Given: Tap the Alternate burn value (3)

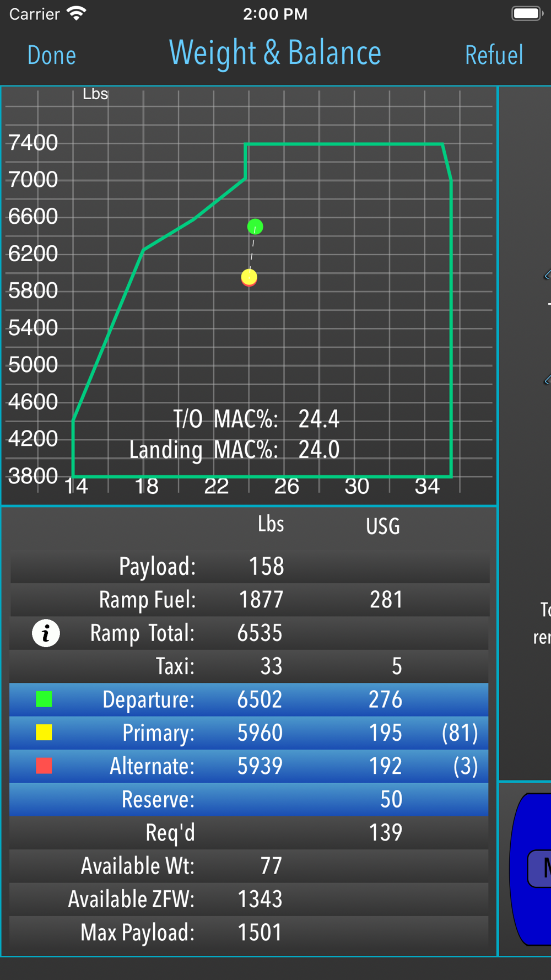Looking at the screenshot, I should coord(466,766).
